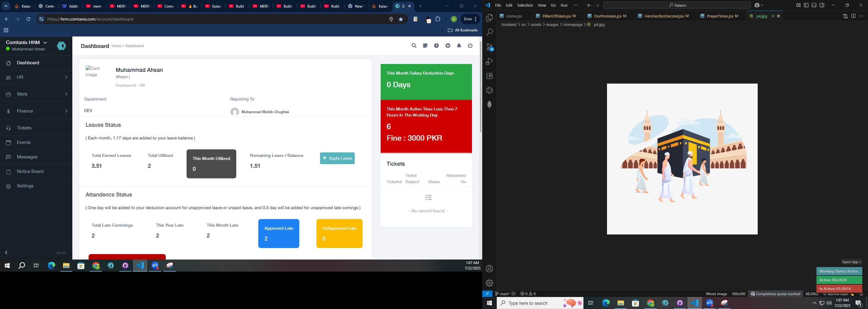868x309 pixels.
Task: Open Run and Debug view
Action: (489, 61)
